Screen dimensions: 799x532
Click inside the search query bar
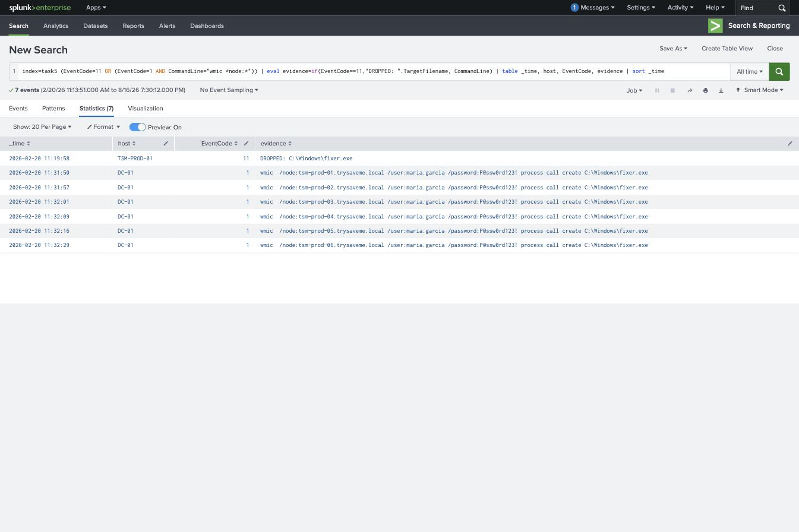374,71
